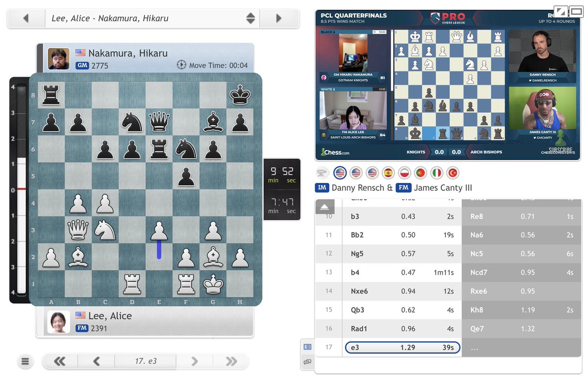Click the move time clock icon

(181, 65)
